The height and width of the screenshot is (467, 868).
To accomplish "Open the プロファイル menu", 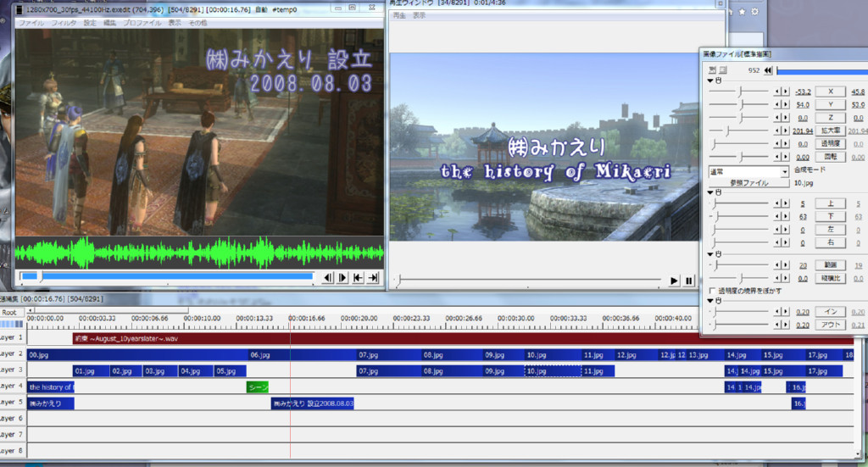I will (x=142, y=23).
